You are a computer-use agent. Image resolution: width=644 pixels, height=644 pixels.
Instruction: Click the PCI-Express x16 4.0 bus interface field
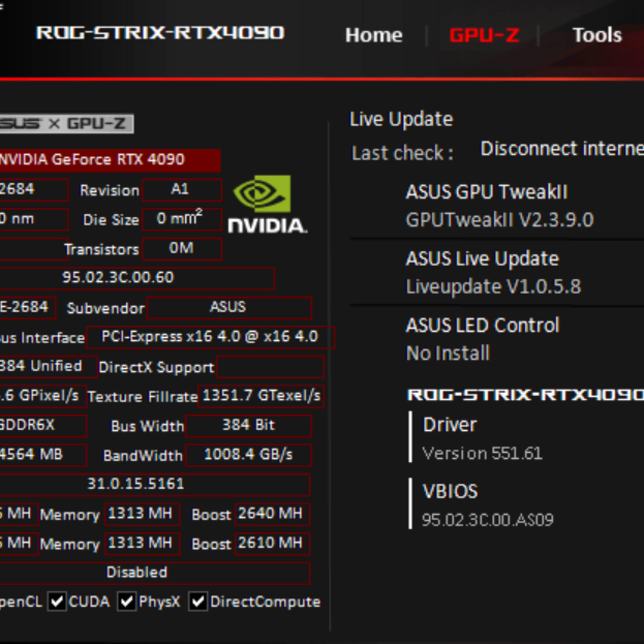pyautogui.click(x=211, y=337)
